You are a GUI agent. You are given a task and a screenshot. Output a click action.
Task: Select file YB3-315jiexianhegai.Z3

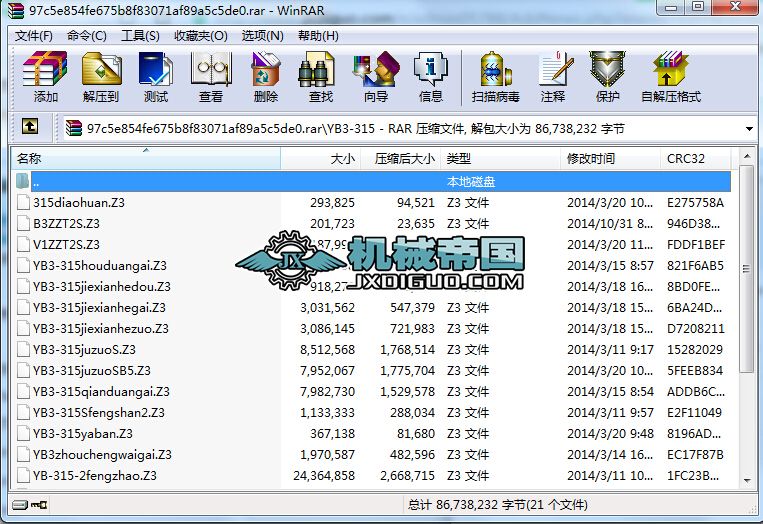pyautogui.click(x=99, y=307)
